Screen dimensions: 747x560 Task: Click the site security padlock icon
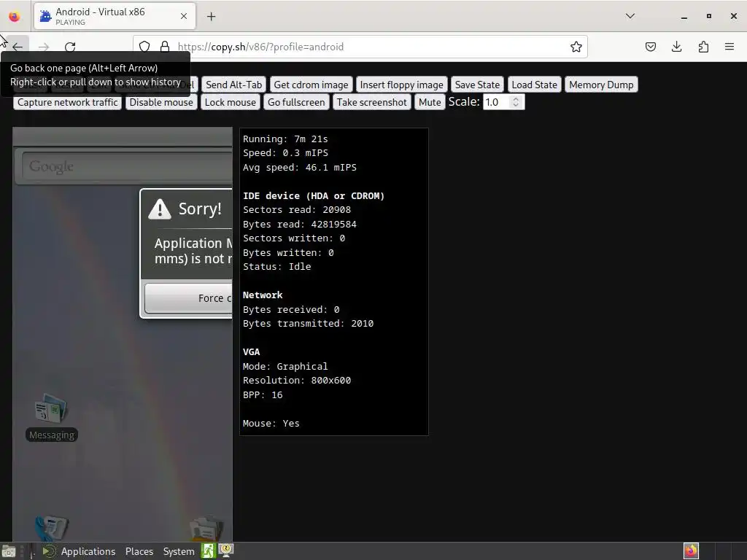coord(165,47)
